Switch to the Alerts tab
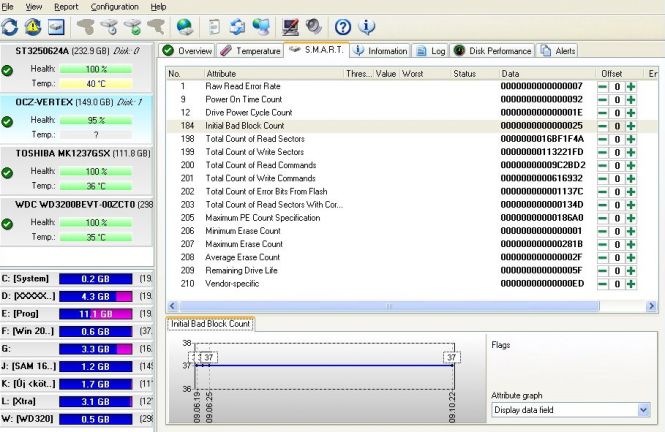Image resolution: width=665 pixels, height=432 pixels. 557,50
